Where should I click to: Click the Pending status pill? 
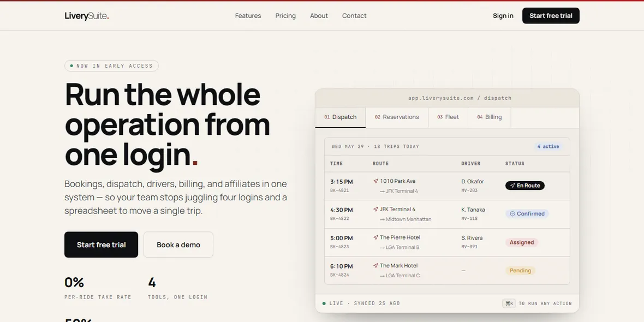[520, 271]
